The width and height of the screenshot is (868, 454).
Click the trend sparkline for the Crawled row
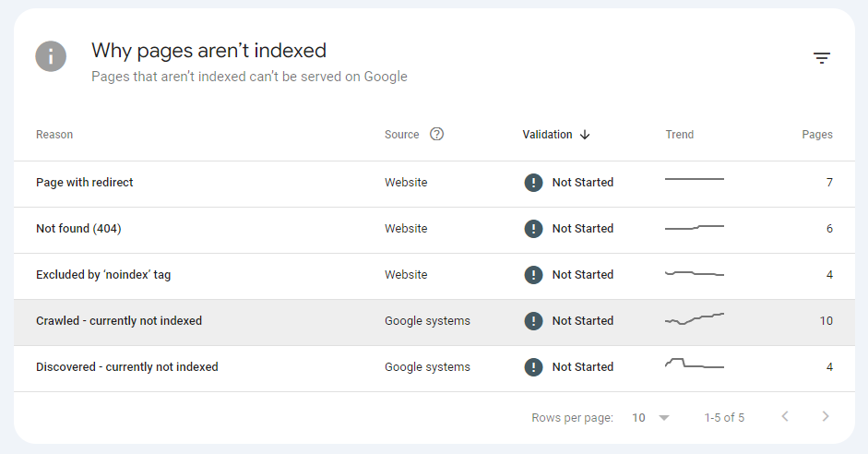[695, 318]
